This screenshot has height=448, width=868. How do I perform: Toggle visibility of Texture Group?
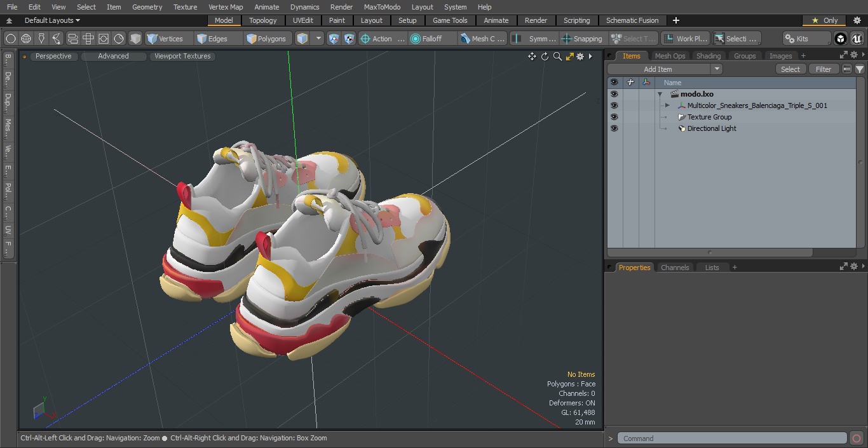pos(614,117)
